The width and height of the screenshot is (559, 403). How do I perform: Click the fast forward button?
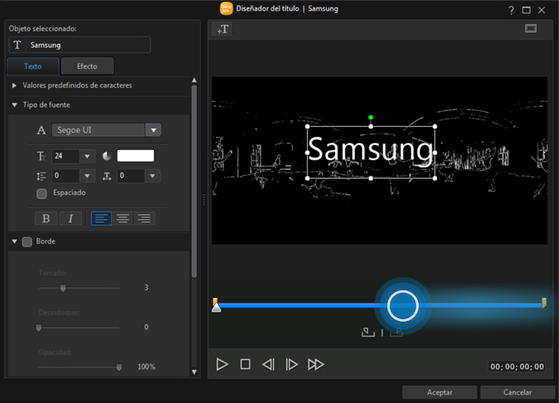[316, 364]
